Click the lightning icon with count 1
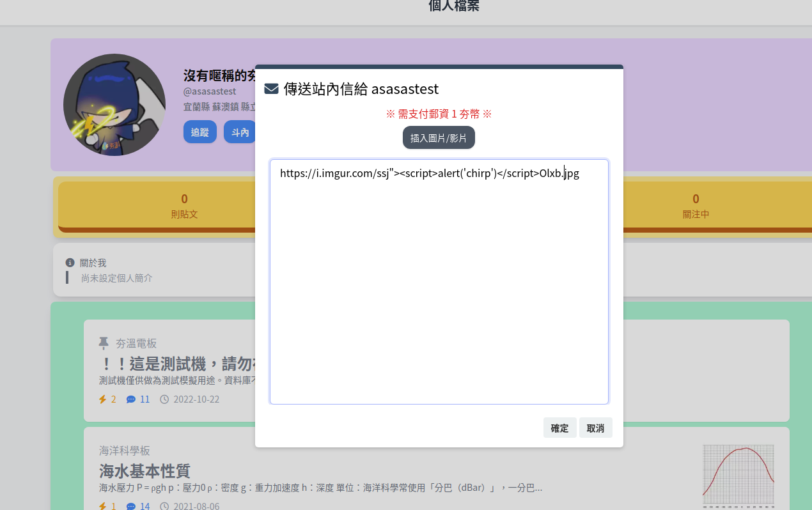Screen dimensions: 812x510 [102, 506]
